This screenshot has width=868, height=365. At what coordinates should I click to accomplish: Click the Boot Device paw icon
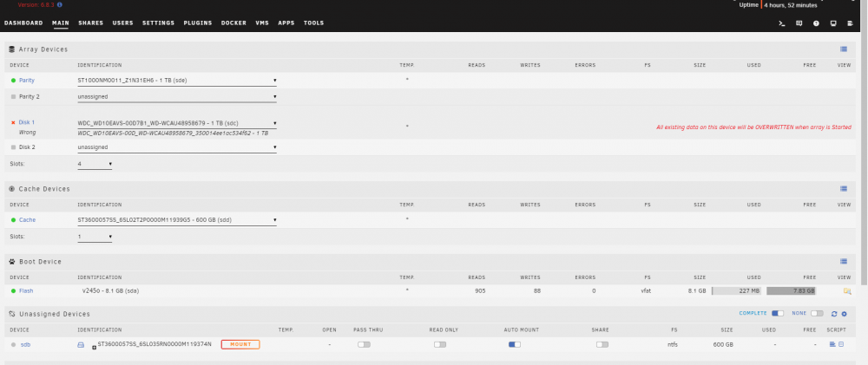pos(11,261)
